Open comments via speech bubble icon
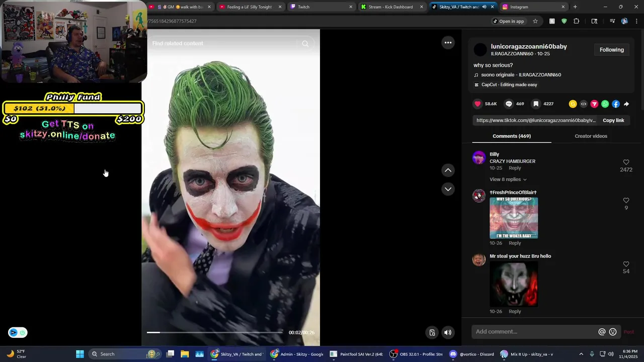644x362 pixels. tap(509, 104)
